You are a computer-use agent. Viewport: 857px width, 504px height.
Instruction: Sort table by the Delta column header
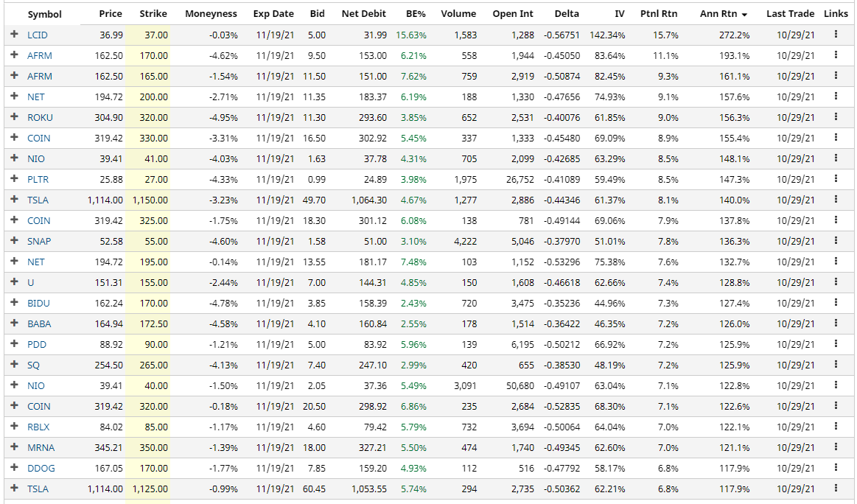tap(567, 14)
